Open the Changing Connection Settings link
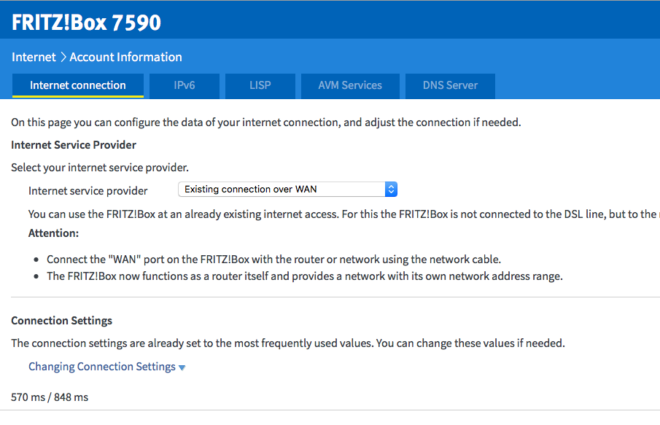 click(101, 367)
